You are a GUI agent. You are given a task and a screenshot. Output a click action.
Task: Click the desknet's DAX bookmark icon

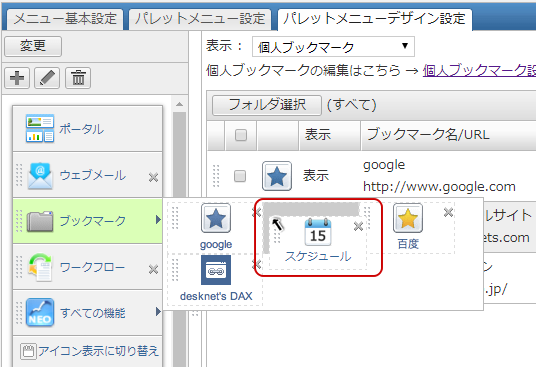point(216,270)
